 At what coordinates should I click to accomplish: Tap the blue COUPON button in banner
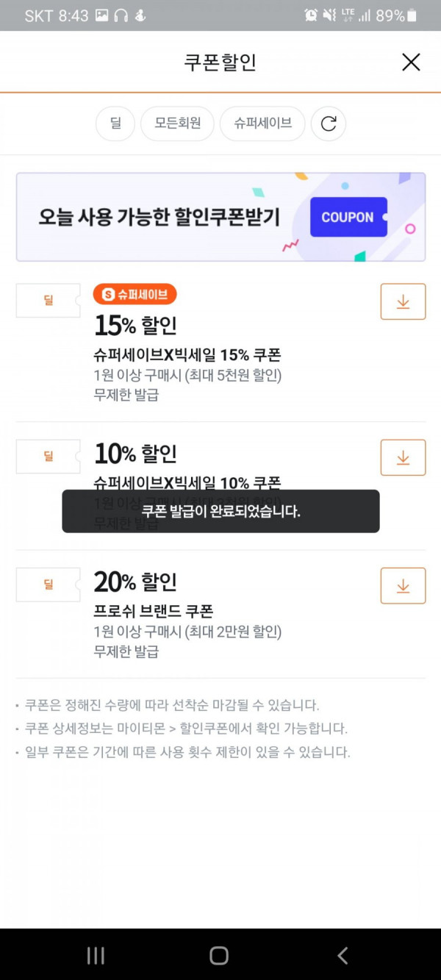[348, 217]
